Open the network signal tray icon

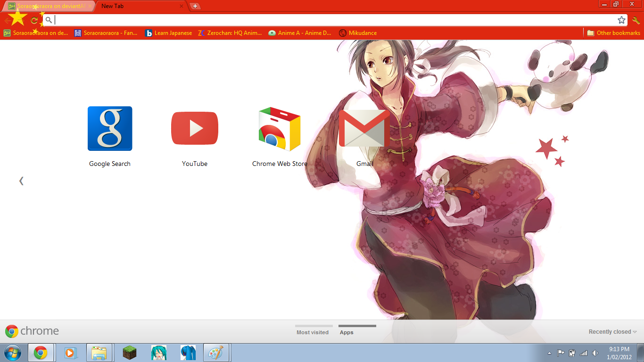pos(584,353)
